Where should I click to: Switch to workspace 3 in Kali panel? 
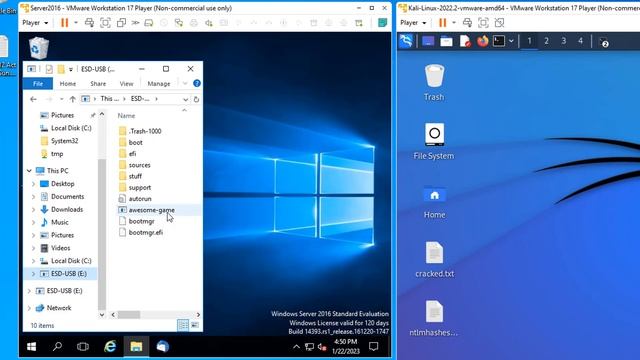click(564, 41)
